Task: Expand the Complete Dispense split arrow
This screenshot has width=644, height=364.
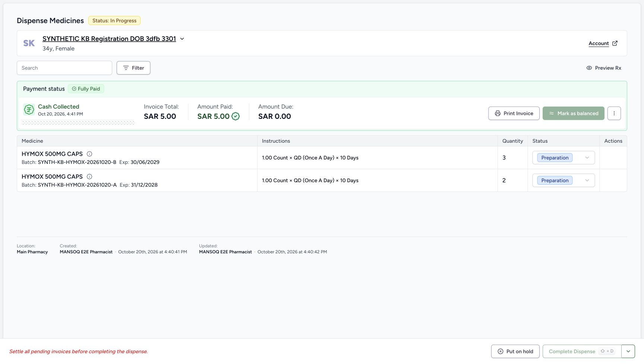Action: pyautogui.click(x=628, y=351)
